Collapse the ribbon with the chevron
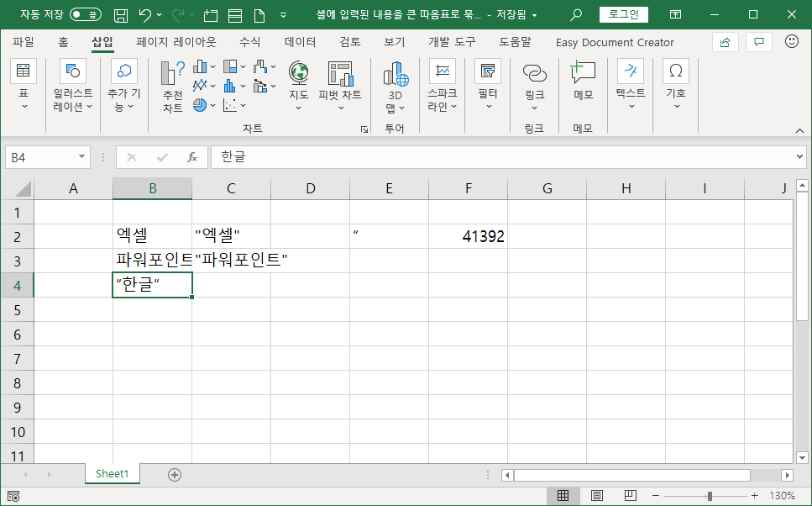The height and width of the screenshot is (506, 812). point(799,130)
